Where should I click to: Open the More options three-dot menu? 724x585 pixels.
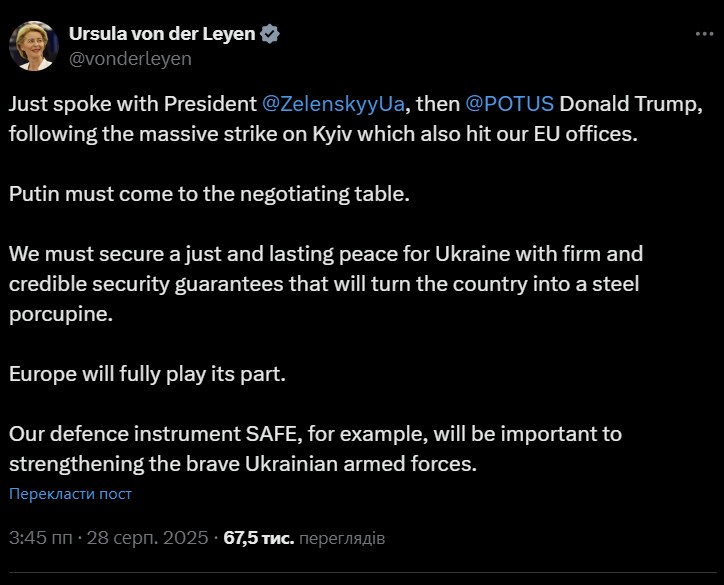tap(703, 34)
